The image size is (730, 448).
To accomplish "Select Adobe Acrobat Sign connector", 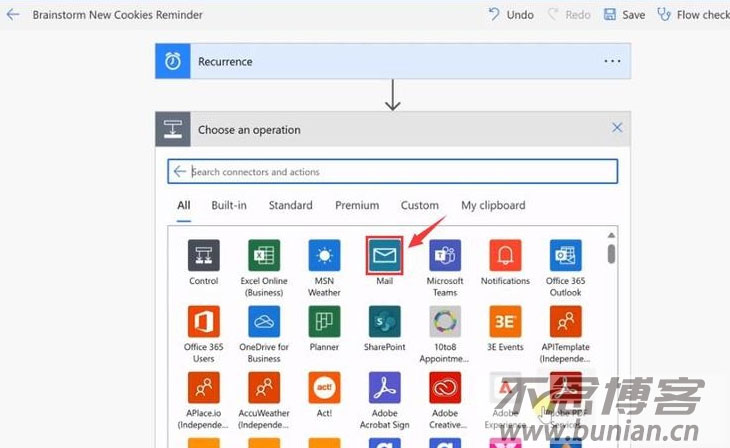I will tap(385, 387).
